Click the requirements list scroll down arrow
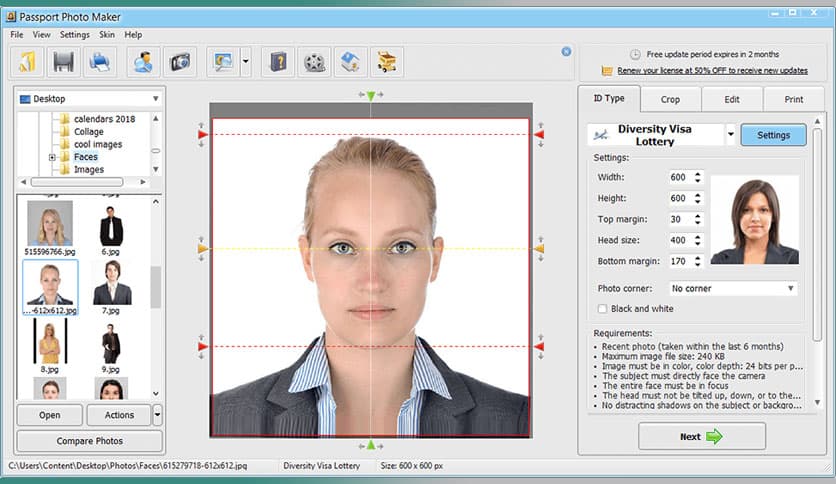Screen dimensions: 836x484 [817, 403]
